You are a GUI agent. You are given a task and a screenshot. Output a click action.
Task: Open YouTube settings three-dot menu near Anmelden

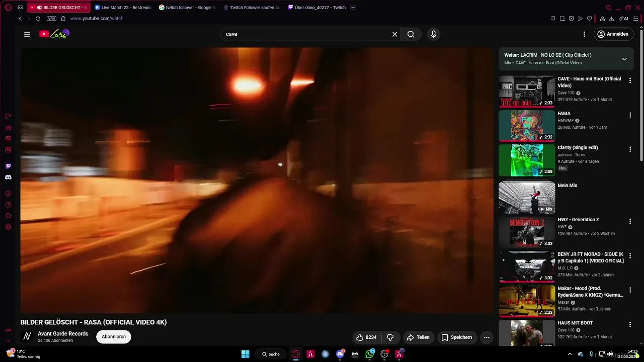(584, 34)
